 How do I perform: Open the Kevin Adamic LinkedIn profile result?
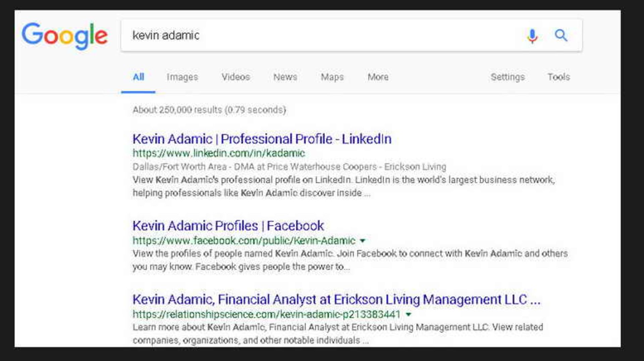262,139
